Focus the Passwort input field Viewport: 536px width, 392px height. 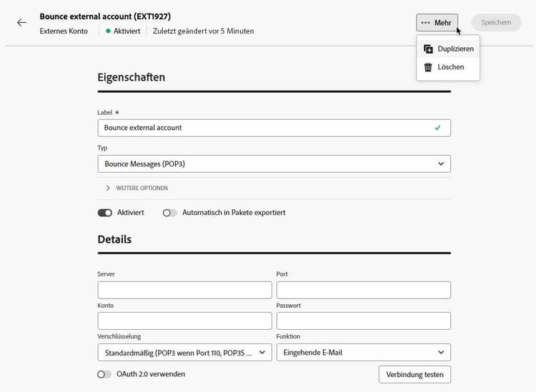363,321
